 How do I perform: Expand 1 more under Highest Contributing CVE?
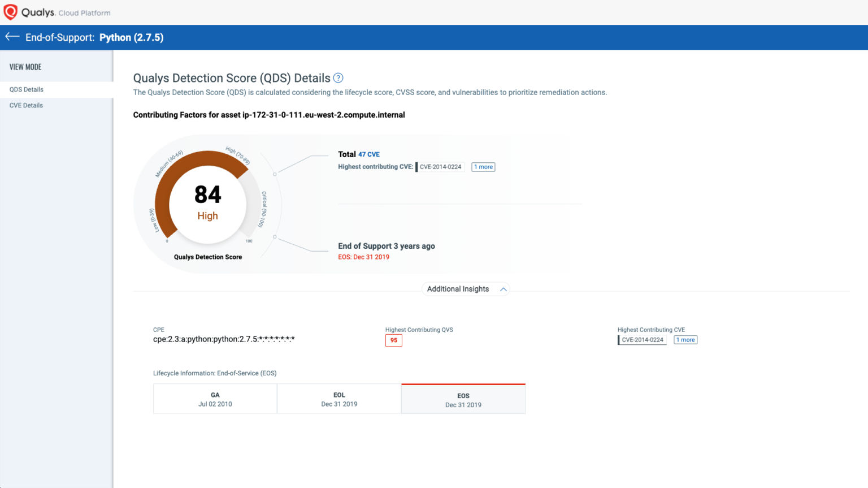pos(685,339)
